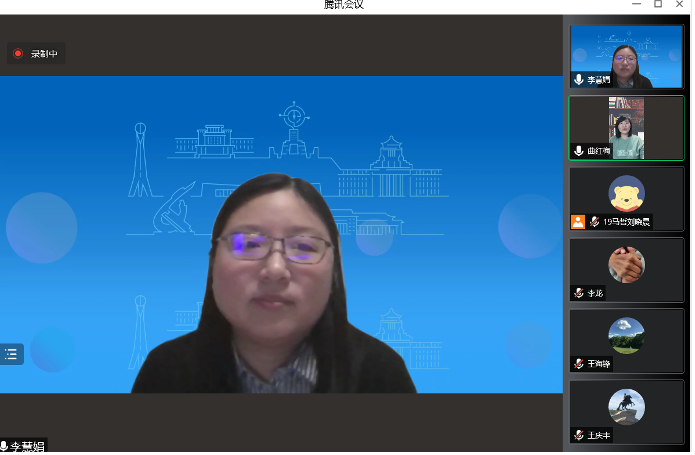Image resolution: width=695 pixels, height=455 pixels.
Task: Select the clasped-hands avatar of 李龙
Action: (x=626, y=264)
